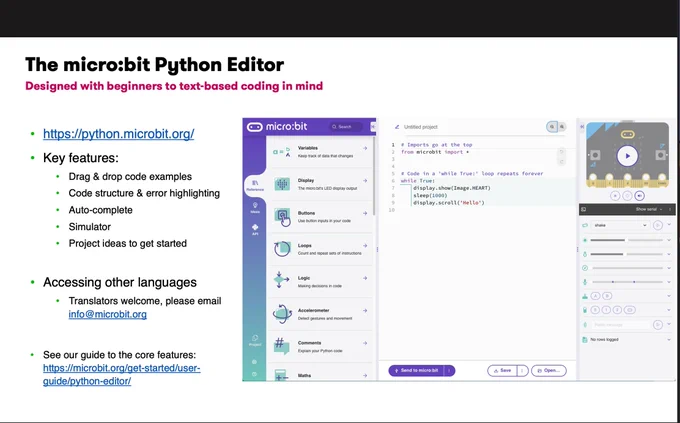The width and height of the screenshot is (680, 423).
Task: Collapse the simulator panel
Action: [x=582, y=127]
